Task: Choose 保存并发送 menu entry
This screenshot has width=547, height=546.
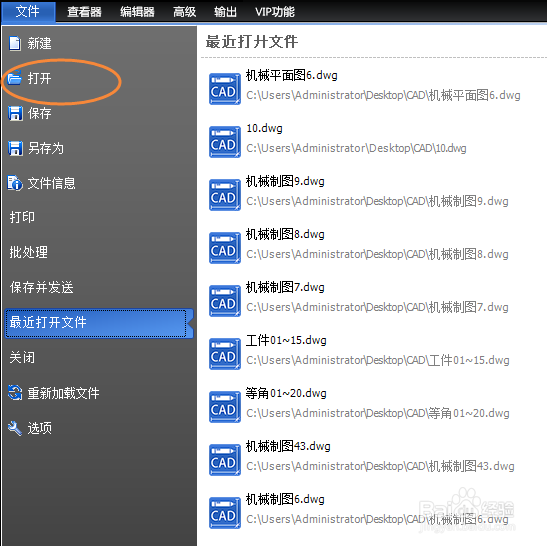Action: [x=42, y=287]
